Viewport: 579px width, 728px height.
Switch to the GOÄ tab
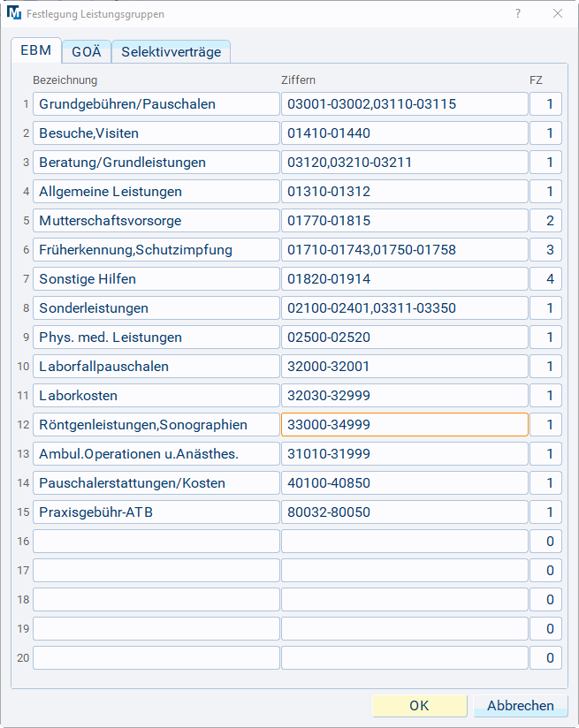click(x=87, y=51)
